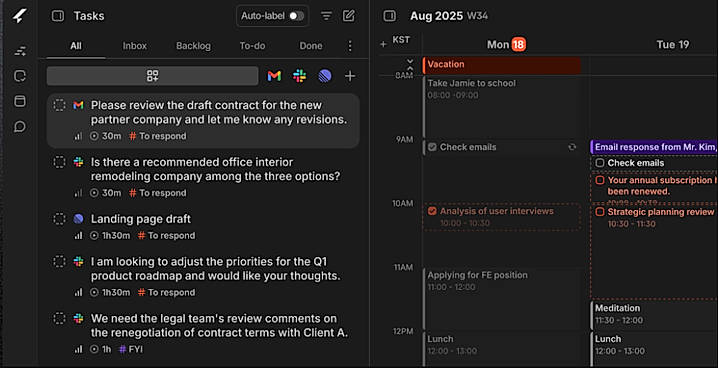
Task: Switch to the All tab
Action: click(76, 46)
